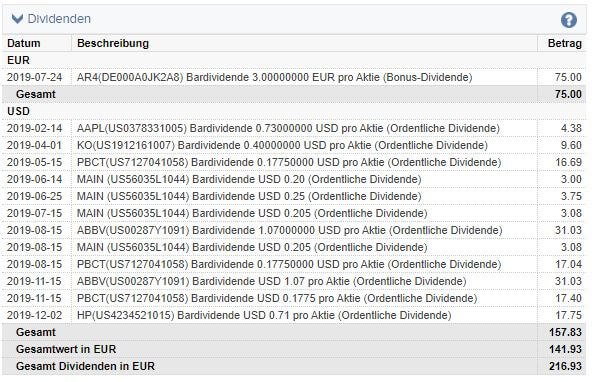Viewport: 595px width, 382px height.
Task: Select the KO dividend row dated 2019-04-01
Action: click(294, 145)
